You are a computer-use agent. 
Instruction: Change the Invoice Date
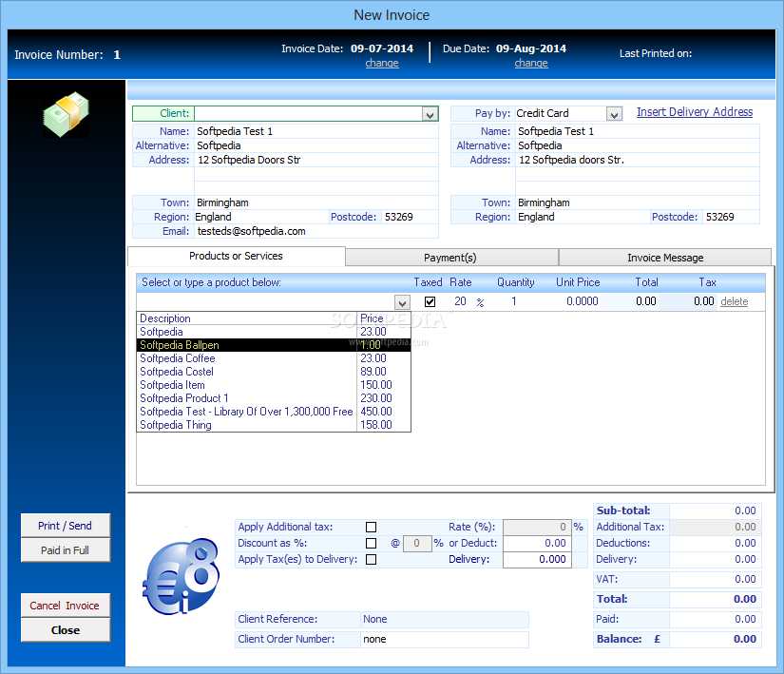pyautogui.click(x=382, y=63)
